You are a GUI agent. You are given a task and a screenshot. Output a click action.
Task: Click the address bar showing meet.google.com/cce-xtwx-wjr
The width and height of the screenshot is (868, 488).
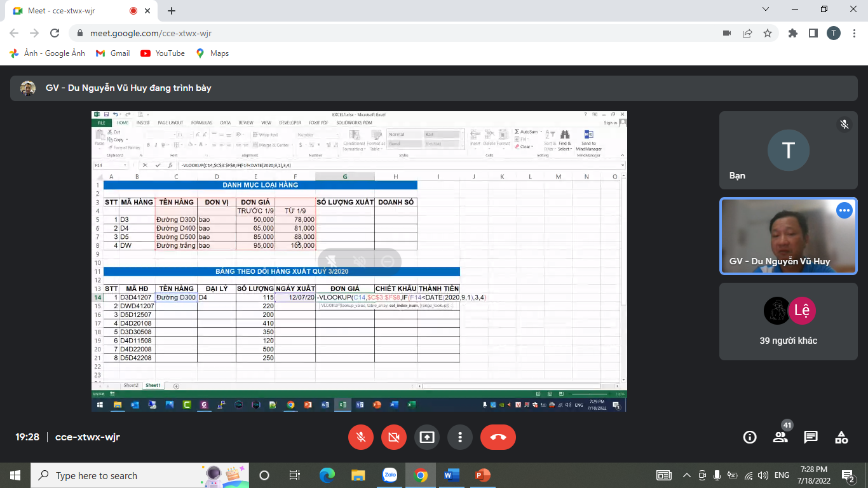[x=394, y=33]
